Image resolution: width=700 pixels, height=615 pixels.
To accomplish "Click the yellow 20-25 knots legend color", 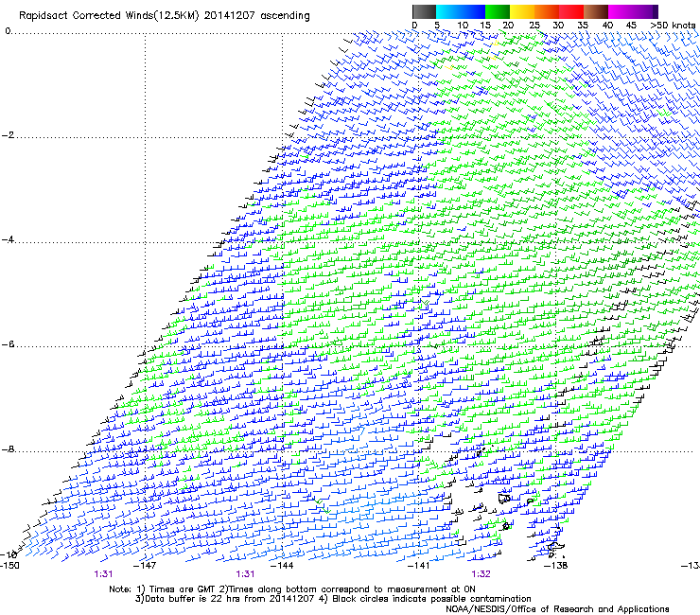I will (x=522, y=11).
